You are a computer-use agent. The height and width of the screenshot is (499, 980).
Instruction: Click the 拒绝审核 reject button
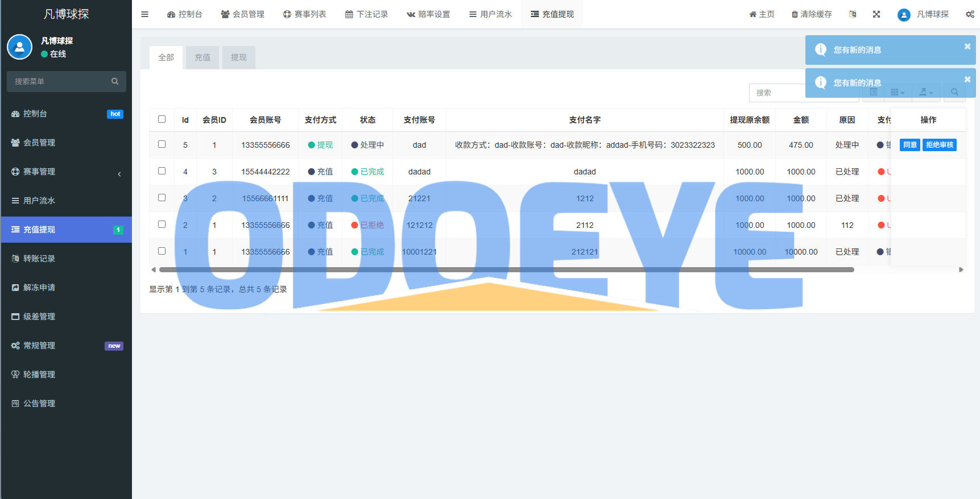coord(940,145)
